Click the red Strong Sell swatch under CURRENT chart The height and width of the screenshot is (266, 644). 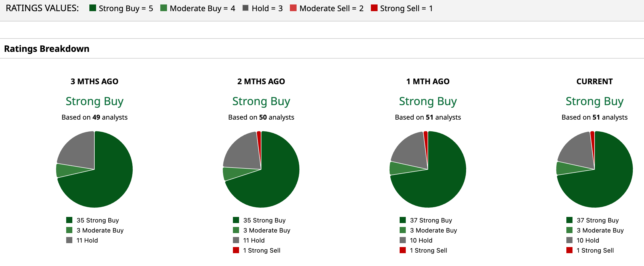tap(569, 250)
